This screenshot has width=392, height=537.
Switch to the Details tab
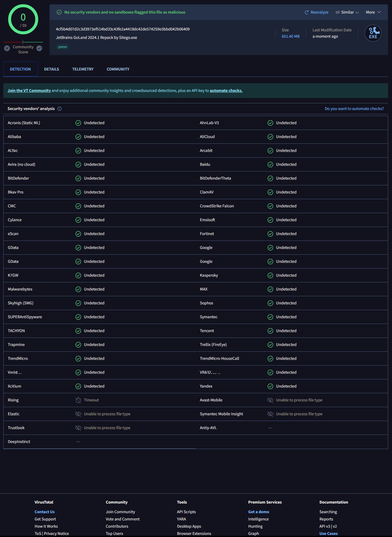[x=51, y=69]
